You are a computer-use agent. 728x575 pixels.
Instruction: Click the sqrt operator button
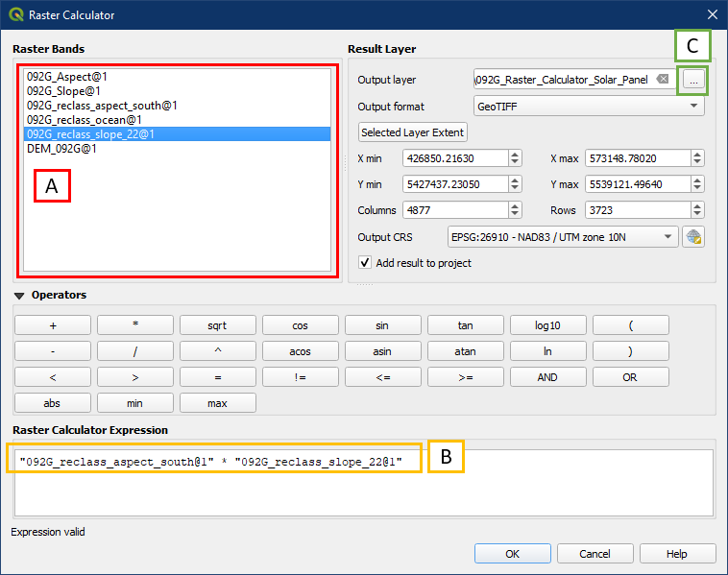217,325
